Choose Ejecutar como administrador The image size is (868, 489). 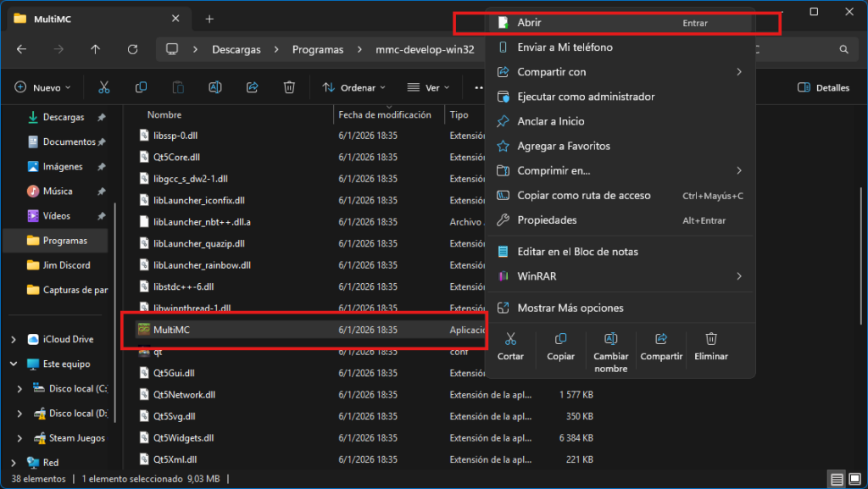click(x=586, y=97)
